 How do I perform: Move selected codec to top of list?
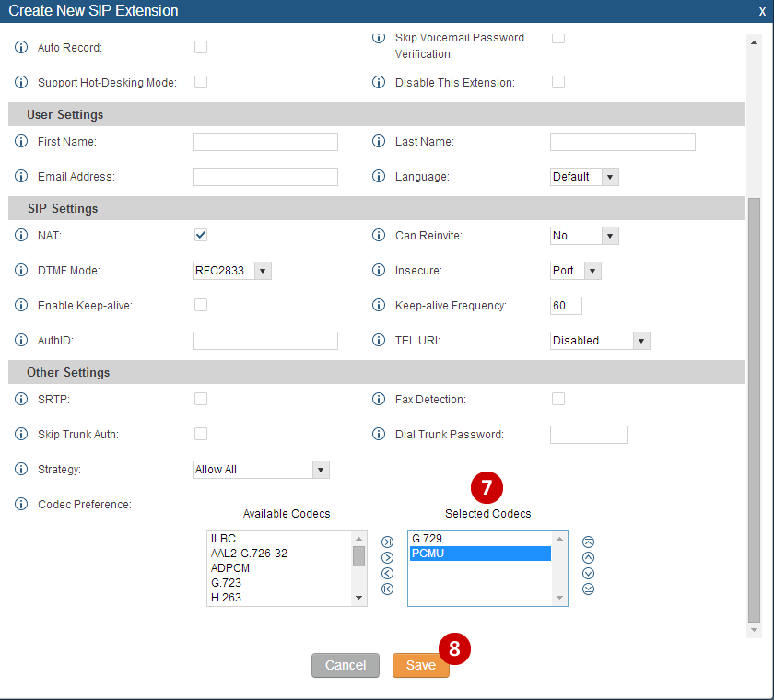click(589, 542)
